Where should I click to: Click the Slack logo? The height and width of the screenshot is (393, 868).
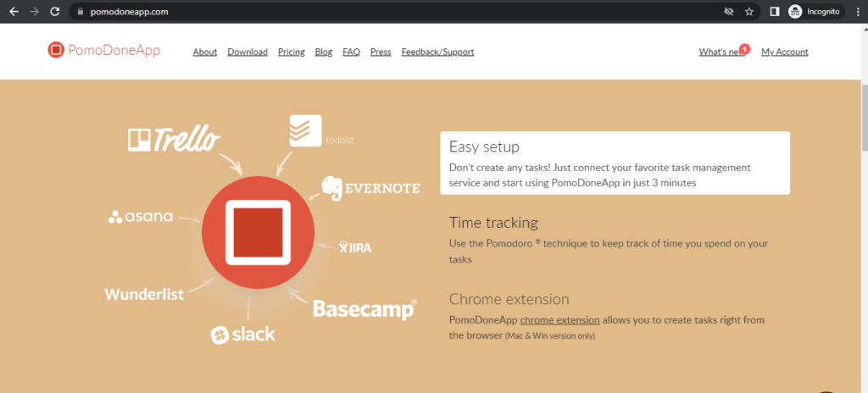[242, 334]
